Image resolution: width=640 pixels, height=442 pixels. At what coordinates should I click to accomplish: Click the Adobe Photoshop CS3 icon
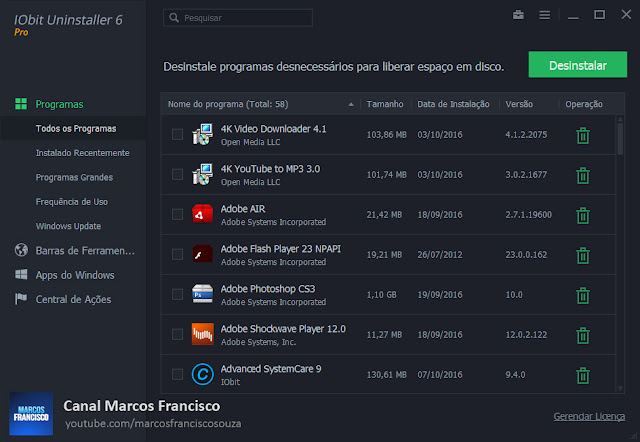[x=202, y=294]
